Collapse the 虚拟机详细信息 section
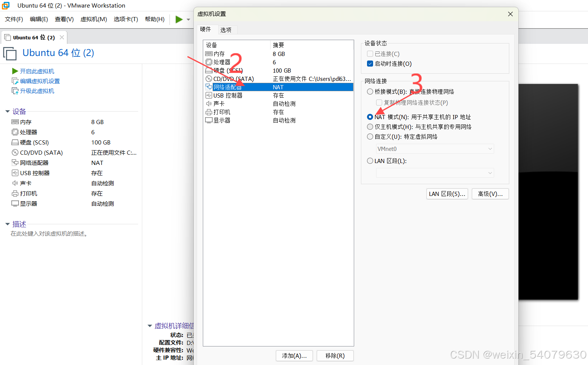Image resolution: width=588 pixels, height=365 pixels. (150, 326)
